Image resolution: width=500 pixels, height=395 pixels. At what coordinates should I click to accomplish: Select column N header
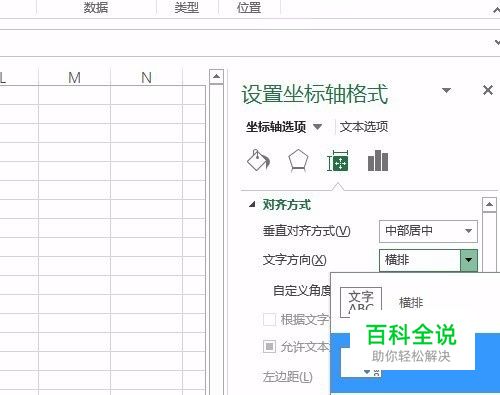[x=146, y=78]
